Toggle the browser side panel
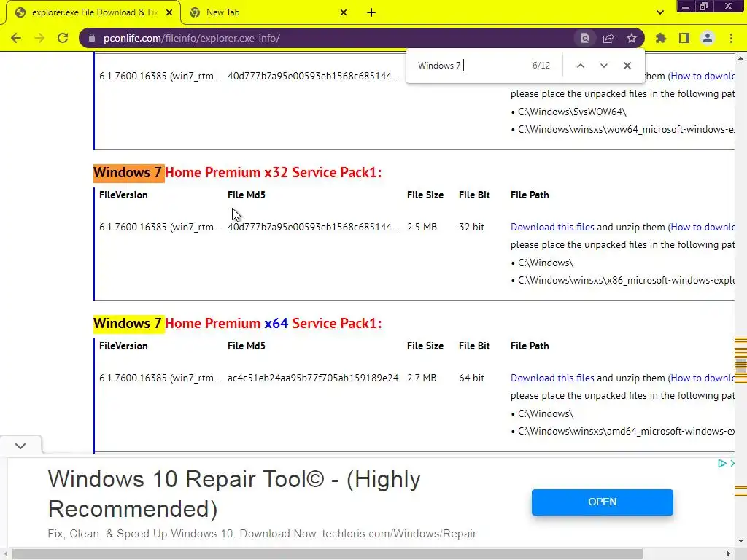The image size is (747, 560). 684,38
